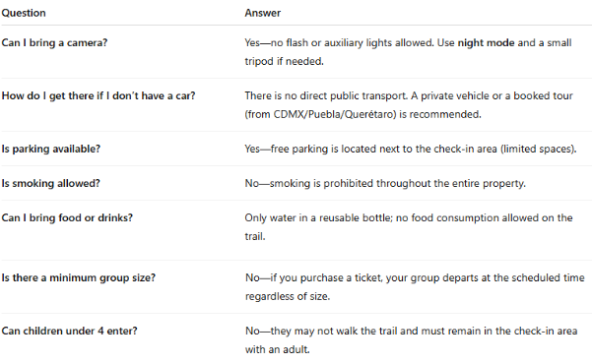Click the answer about scheduled departure time

(415, 287)
